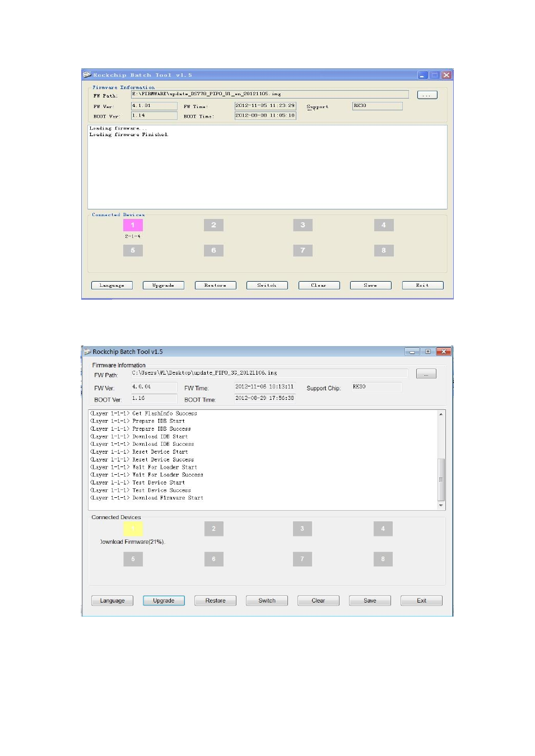Select device slot 3 in lower window

pyautogui.click(x=302, y=529)
